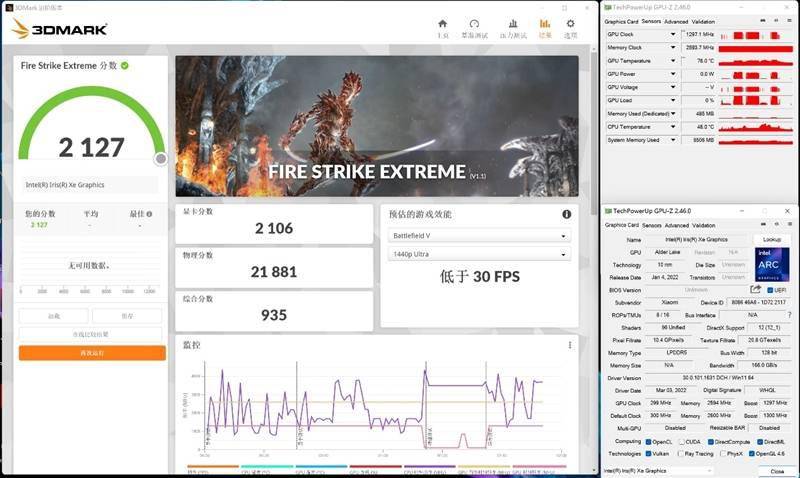Open the hamburger menu in GPU-Z Sensors window

pos(789,20)
